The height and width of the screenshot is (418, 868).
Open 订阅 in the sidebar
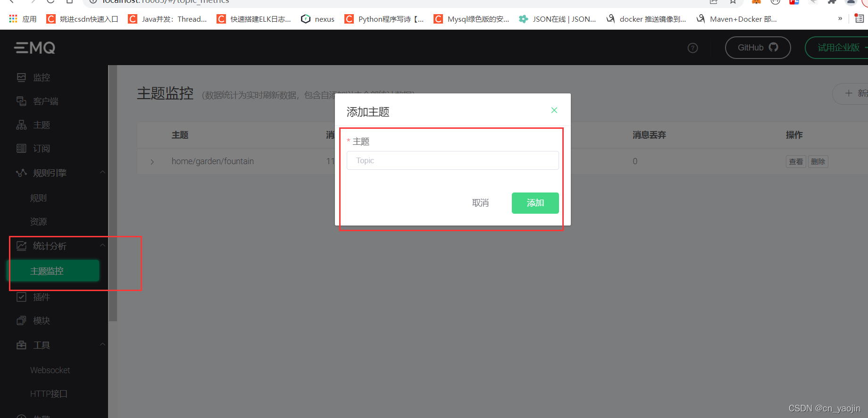42,148
